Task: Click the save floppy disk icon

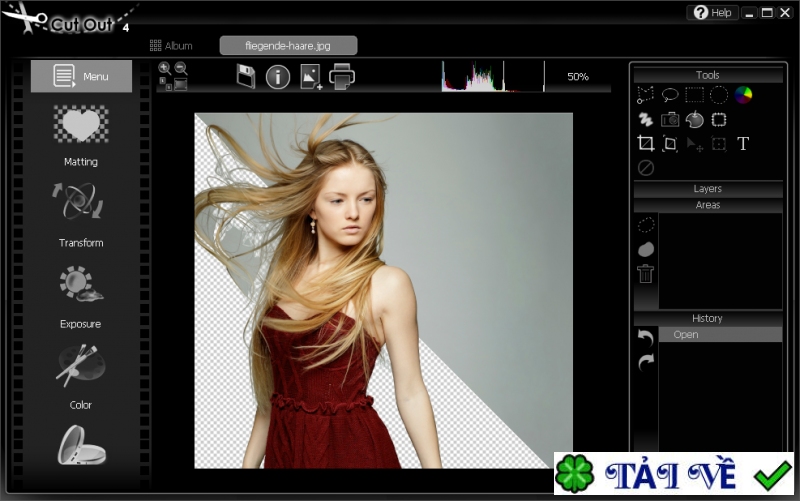Action: pyautogui.click(x=246, y=77)
